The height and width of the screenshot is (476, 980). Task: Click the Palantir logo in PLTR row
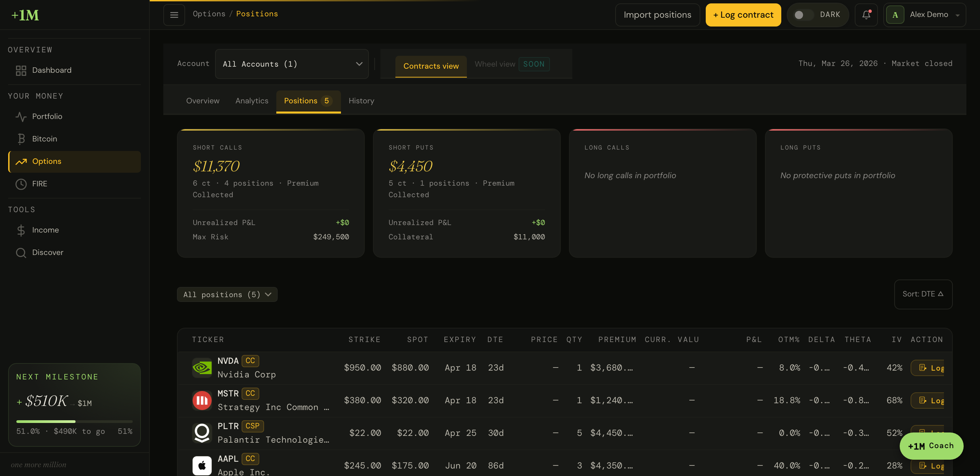[x=202, y=433]
